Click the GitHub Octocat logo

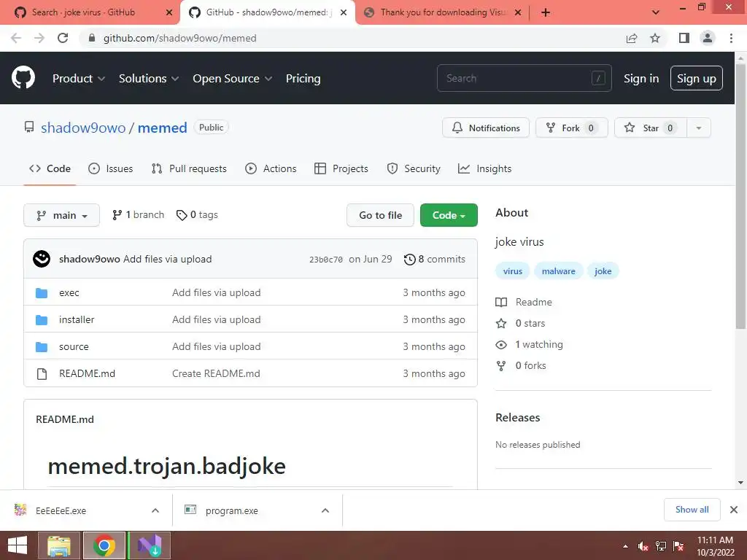pyautogui.click(x=23, y=78)
